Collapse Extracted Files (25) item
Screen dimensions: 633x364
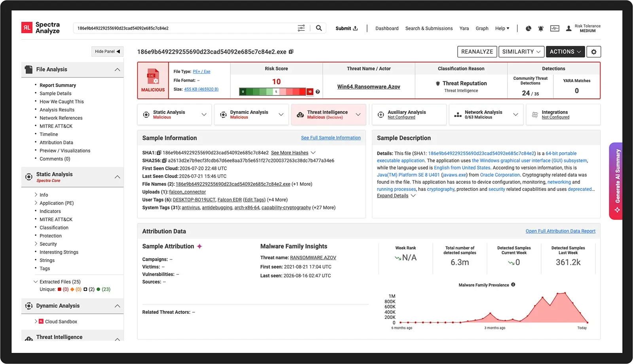36,282
